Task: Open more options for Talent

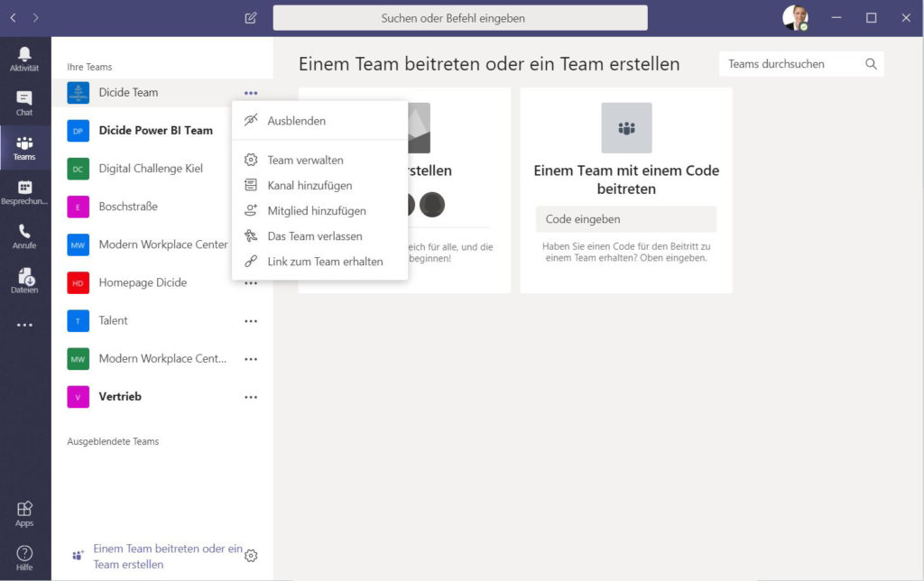Action: click(x=251, y=321)
